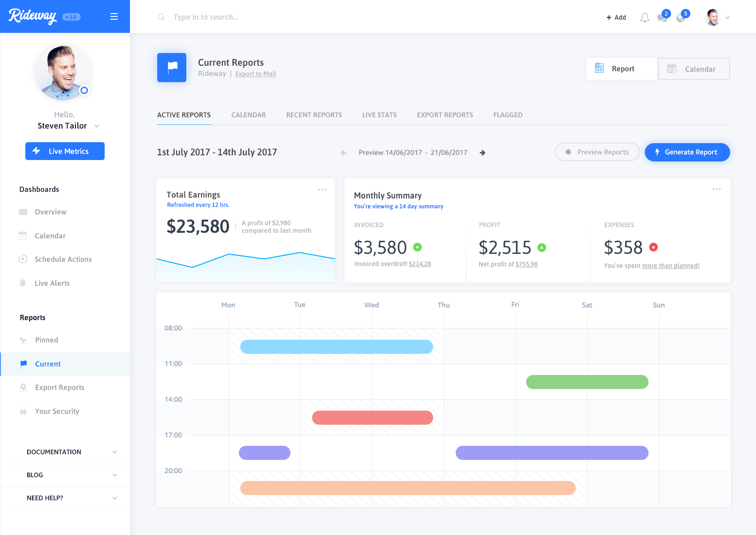Image resolution: width=756 pixels, height=535 pixels.
Task: Click the search input field
Action: (x=282, y=17)
